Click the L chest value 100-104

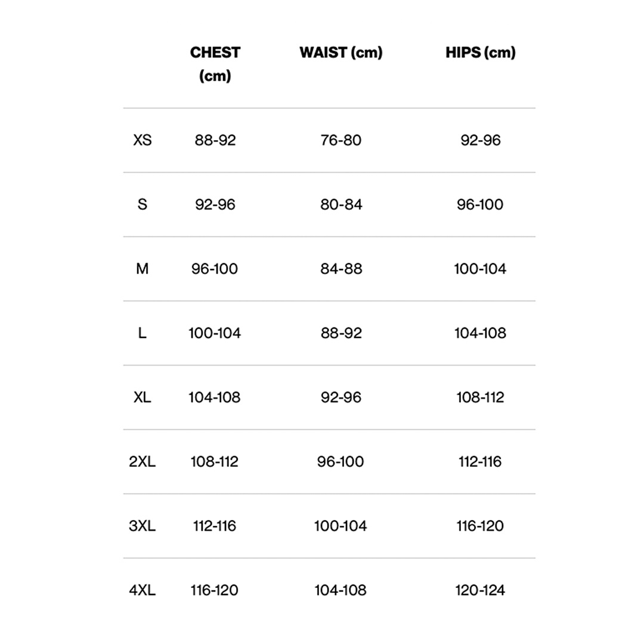click(215, 333)
